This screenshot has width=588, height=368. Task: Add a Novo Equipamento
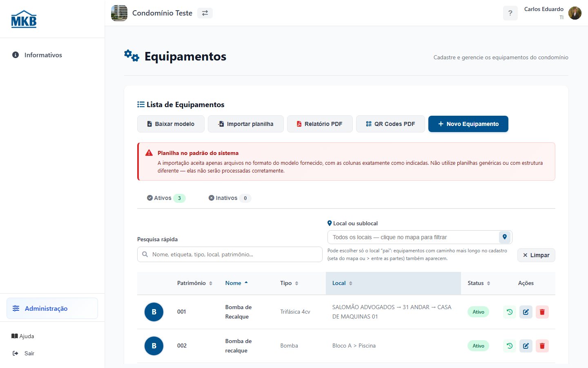pyautogui.click(x=468, y=124)
